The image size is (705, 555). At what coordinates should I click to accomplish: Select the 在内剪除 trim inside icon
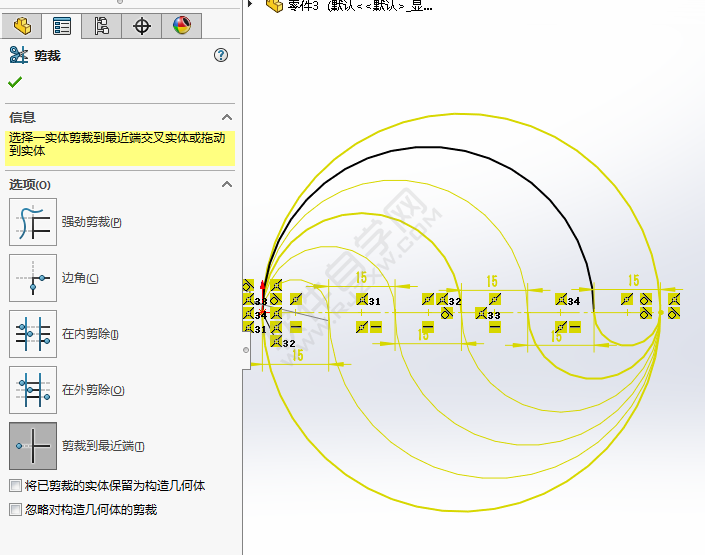(x=33, y=334)
